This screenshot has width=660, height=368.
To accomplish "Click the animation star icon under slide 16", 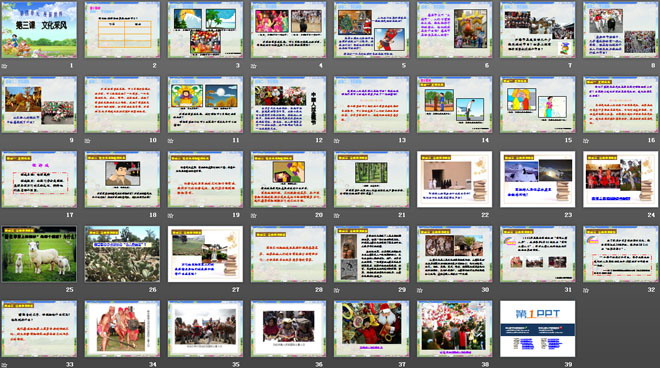I will click(x=586, y=141).
